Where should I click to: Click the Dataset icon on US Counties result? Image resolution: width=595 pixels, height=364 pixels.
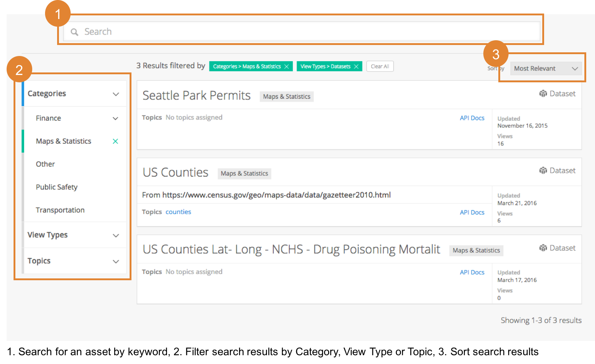(543, 170)
